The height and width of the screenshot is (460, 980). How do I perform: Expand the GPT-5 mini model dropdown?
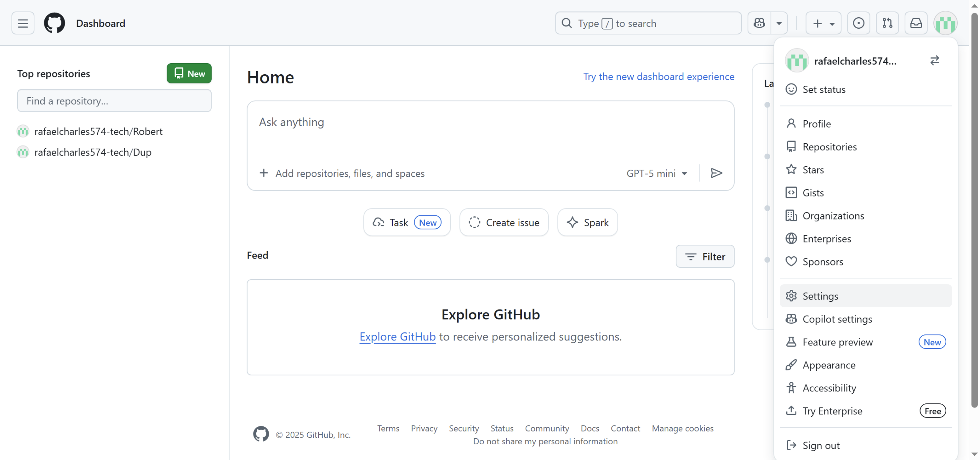657,174
